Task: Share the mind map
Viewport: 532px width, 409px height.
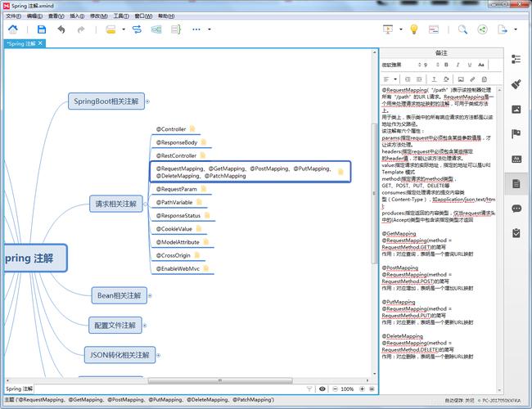Action: (x=482, y=29)
